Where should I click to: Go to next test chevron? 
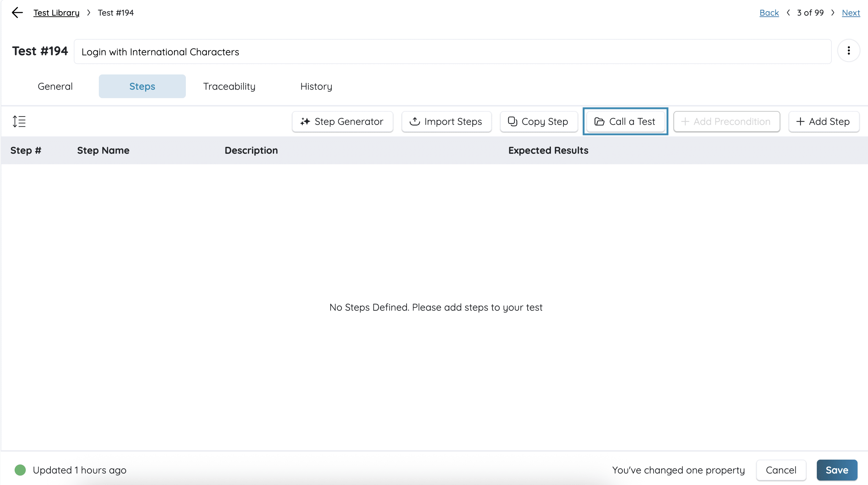[x=833, y=13]
